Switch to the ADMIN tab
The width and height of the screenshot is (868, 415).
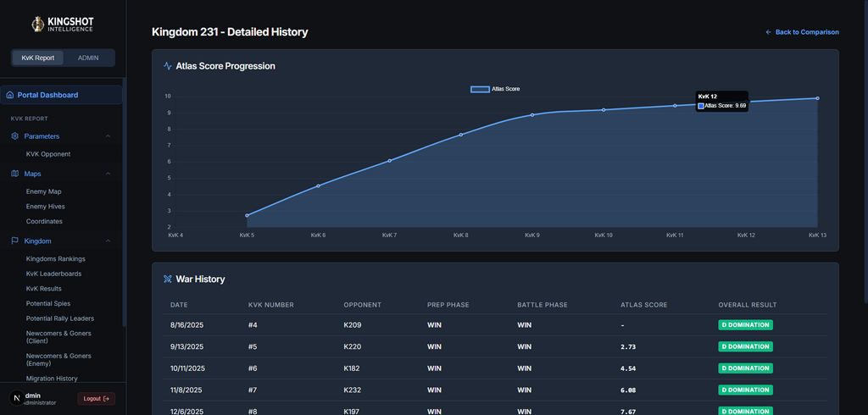88,58
